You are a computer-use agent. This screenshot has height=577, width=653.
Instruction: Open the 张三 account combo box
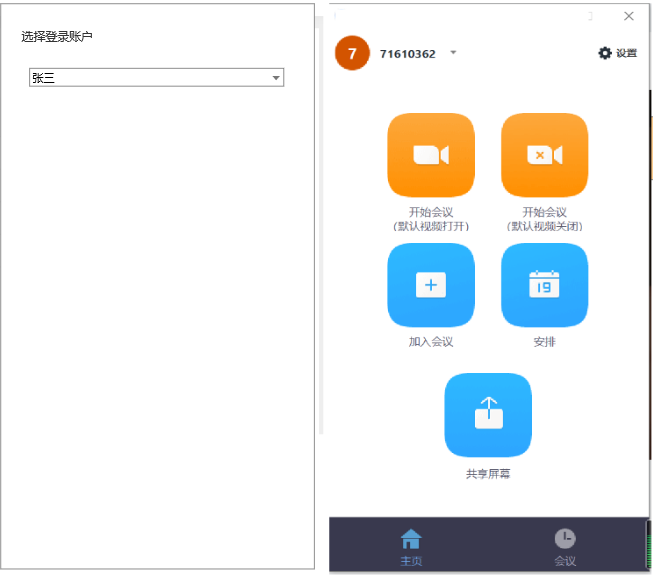point(156,77)
